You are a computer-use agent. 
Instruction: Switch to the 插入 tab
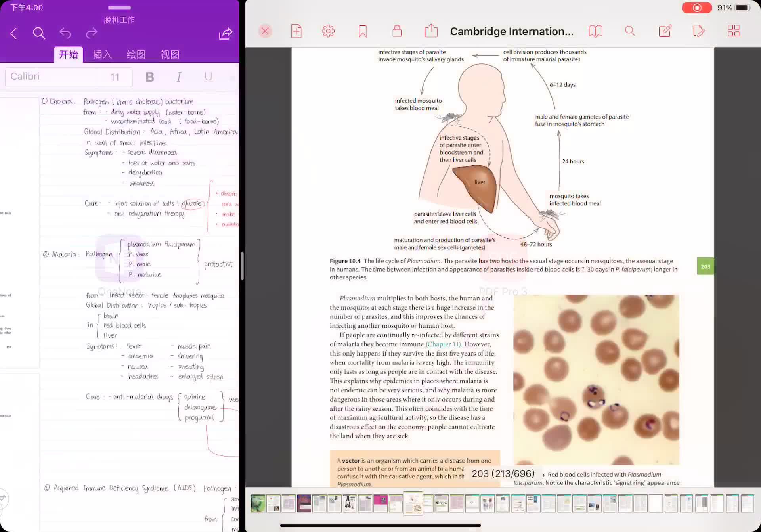point(103,54)
